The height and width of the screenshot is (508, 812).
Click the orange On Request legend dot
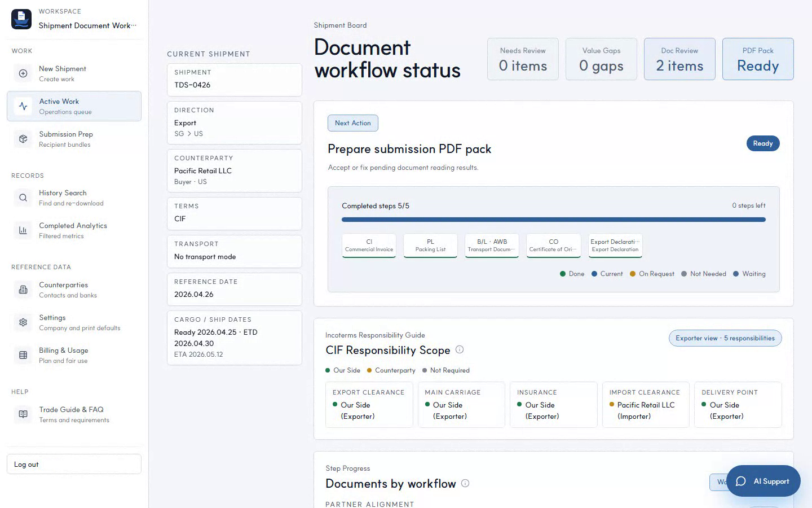click(x=633, y=274)
